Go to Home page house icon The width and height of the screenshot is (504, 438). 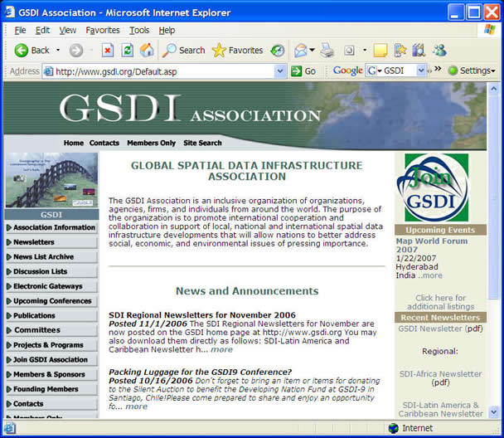(x=147, y=50)
